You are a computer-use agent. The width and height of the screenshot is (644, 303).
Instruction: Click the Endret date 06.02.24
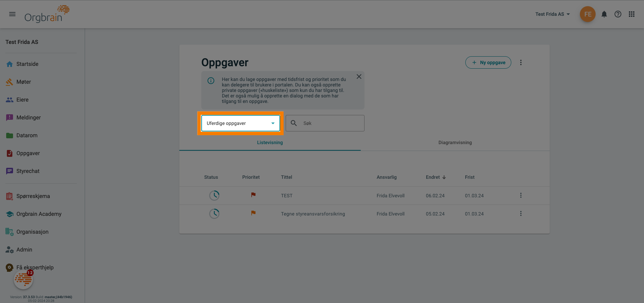pyautogui.click(x=435, y=196)
